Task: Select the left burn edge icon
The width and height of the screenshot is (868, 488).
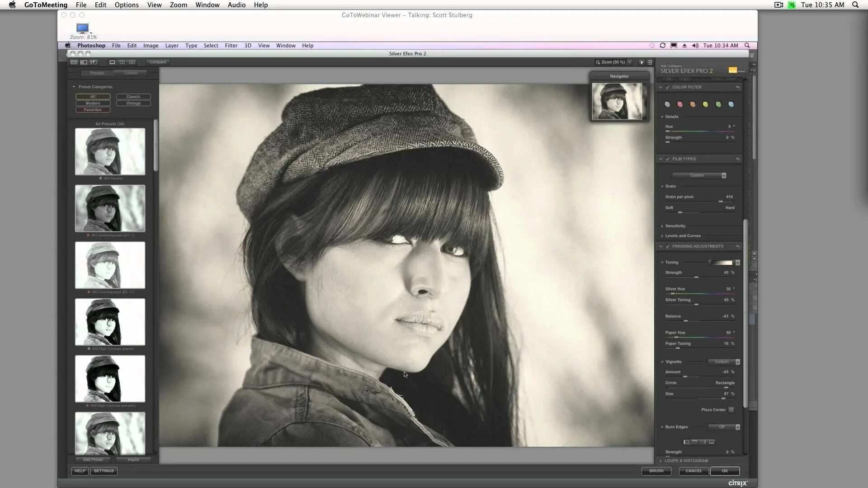Action: [686, 442]
